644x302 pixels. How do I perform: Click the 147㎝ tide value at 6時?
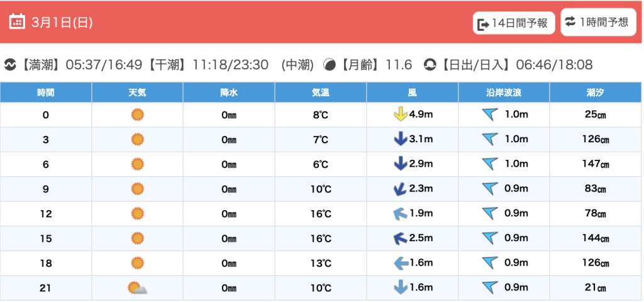pyautogui.click(x=596, y=164)
